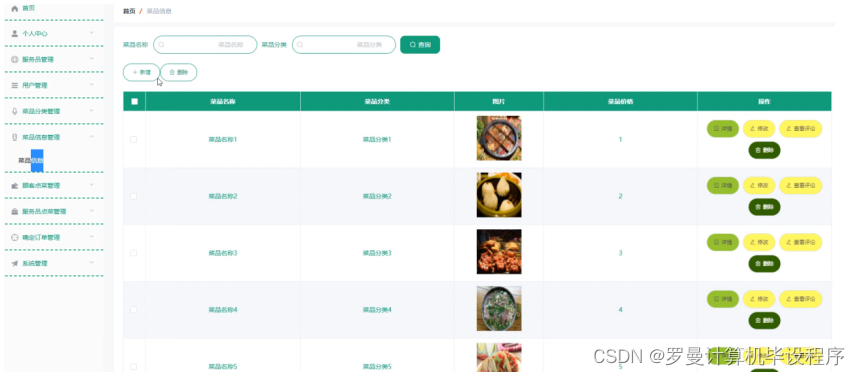
Task: Click the 菜品名称 column header
Action: (223, 101)
